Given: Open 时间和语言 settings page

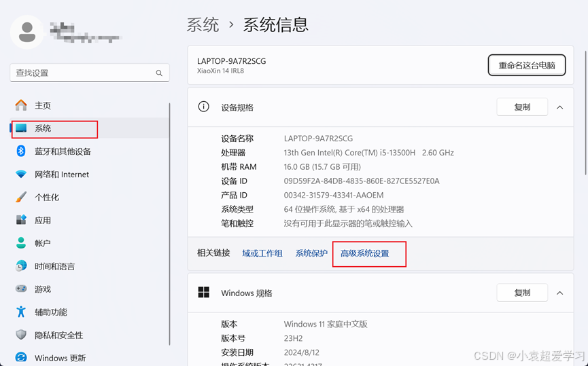Looking at the screenshot, I should [x=89, y=266].
